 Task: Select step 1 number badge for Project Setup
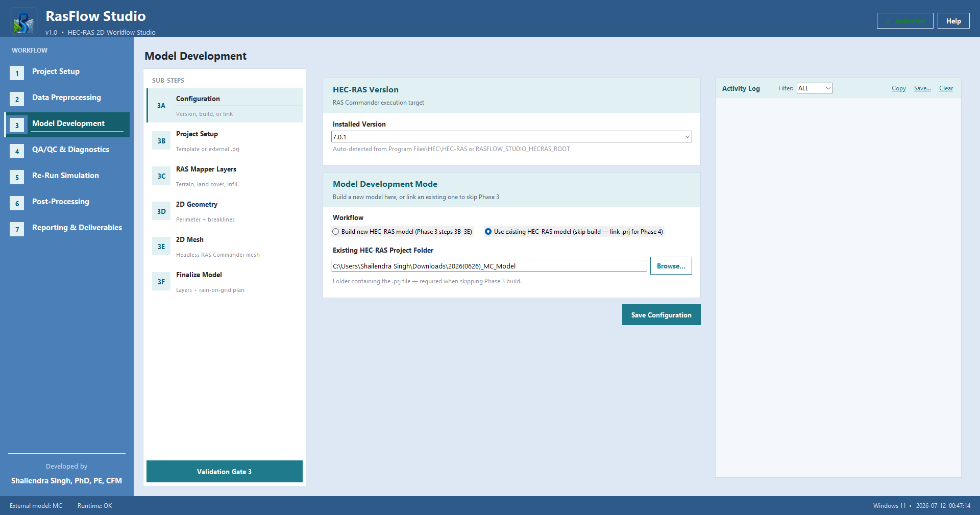pos(17,73)
